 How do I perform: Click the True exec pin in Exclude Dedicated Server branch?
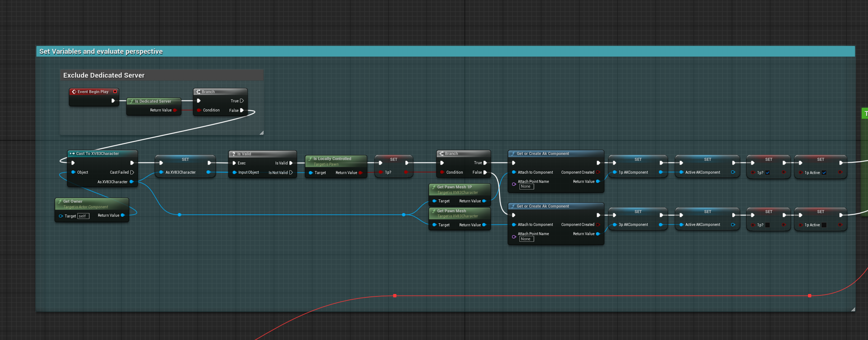pyautogui.click(x=242, y=101)
